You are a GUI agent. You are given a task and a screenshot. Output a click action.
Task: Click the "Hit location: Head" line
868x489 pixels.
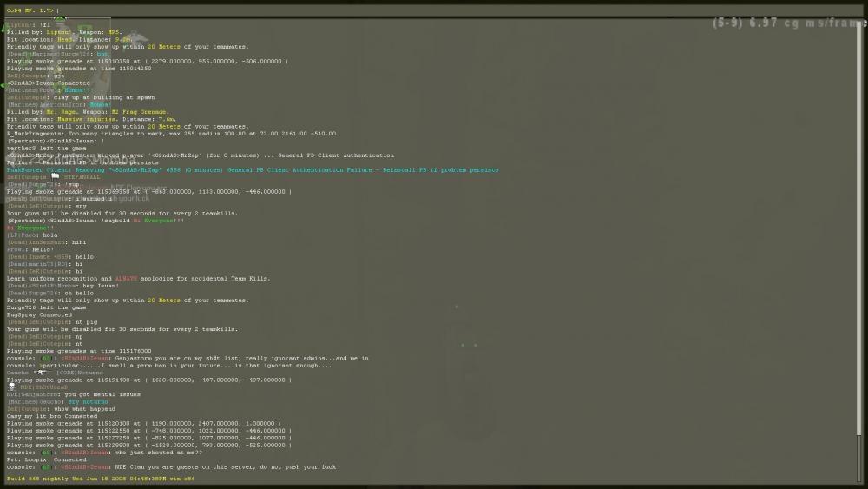69,39
